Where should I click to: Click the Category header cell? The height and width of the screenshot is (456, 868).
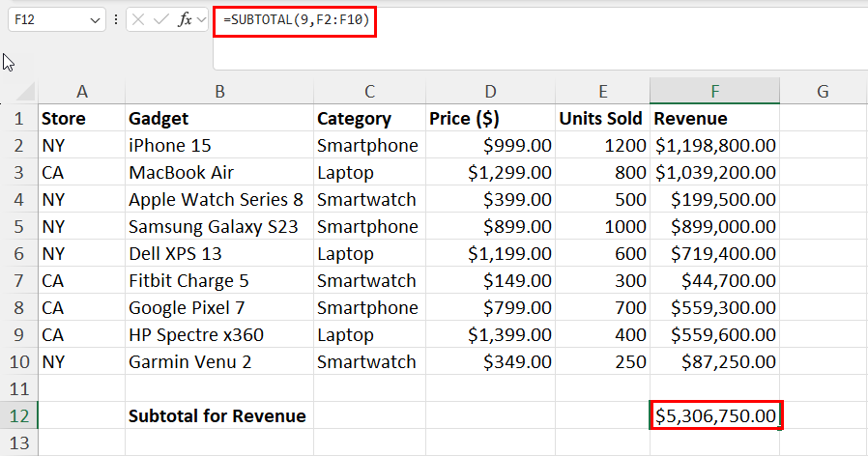[x=370, y=119]
